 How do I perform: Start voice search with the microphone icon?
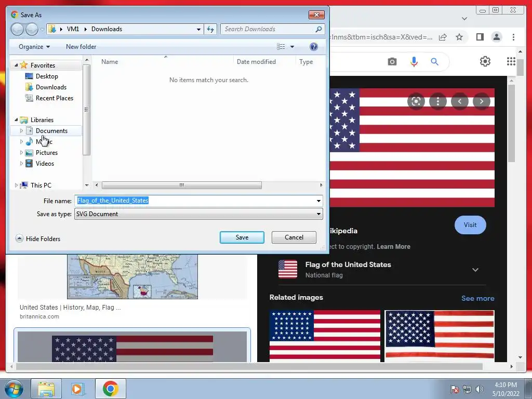414,62
